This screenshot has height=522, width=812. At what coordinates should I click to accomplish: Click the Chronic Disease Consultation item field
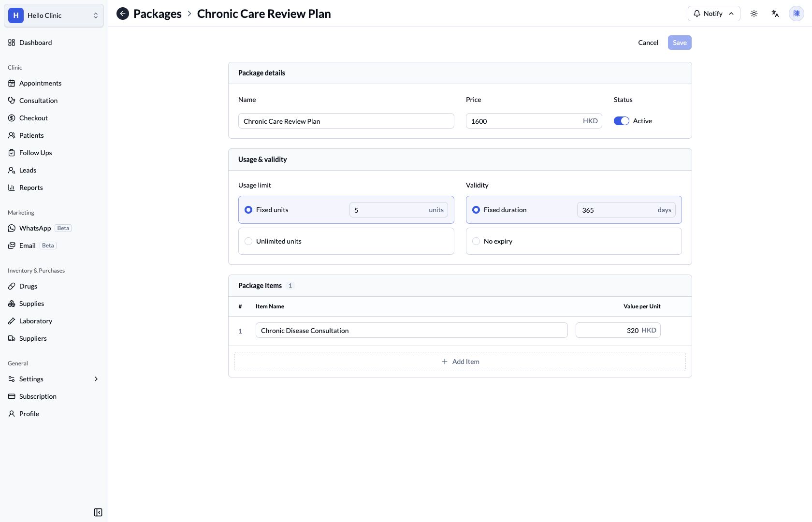(412, 330)
